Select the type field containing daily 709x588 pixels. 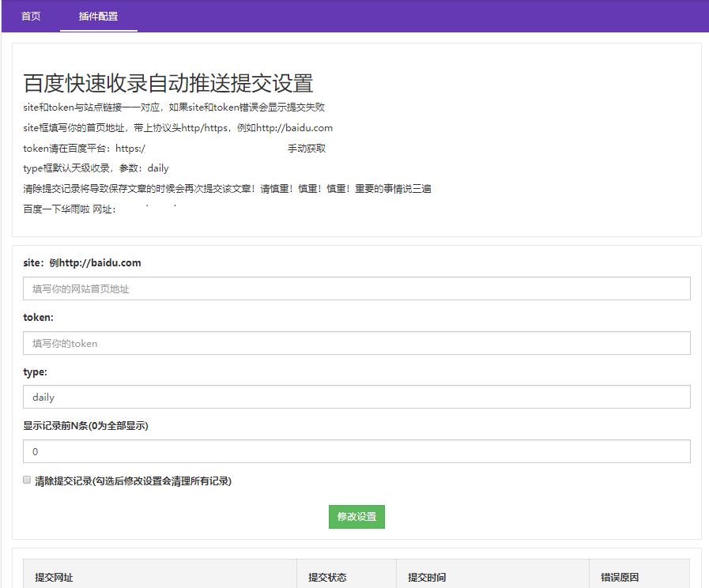point(354,397)
